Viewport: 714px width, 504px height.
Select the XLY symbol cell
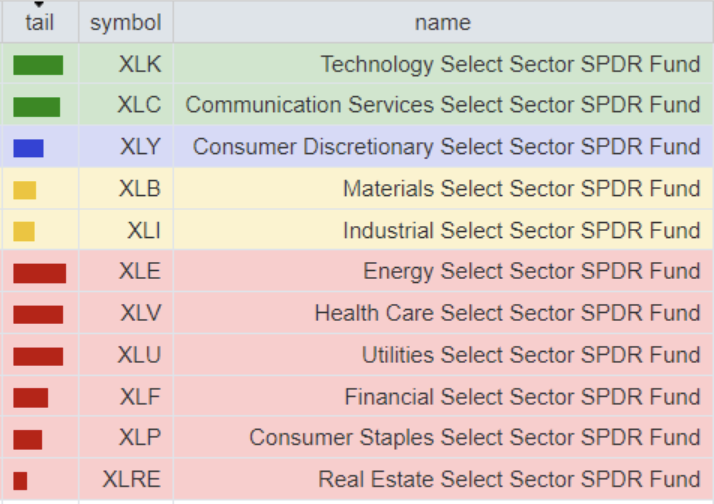tap(140, 147)
